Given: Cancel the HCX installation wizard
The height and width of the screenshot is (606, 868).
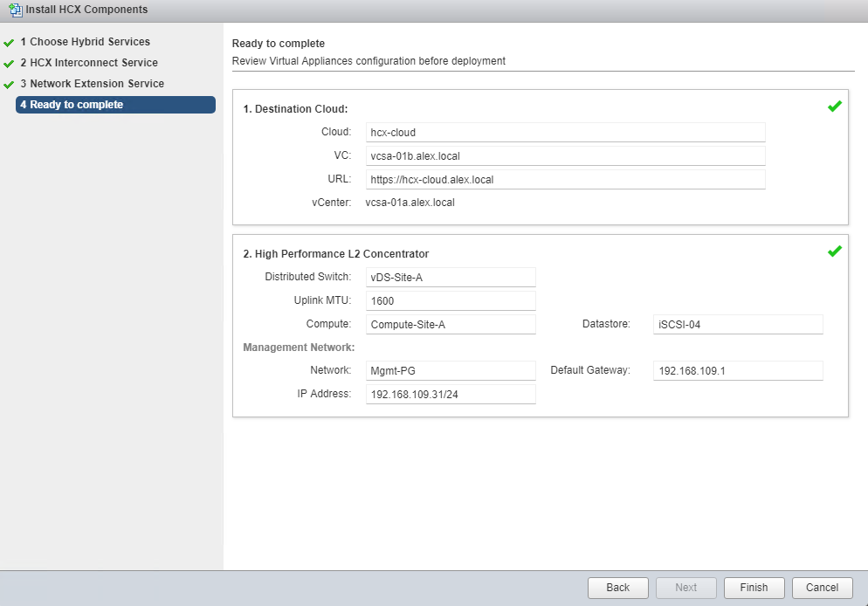Looking at the screenshot, I should 822,588.
